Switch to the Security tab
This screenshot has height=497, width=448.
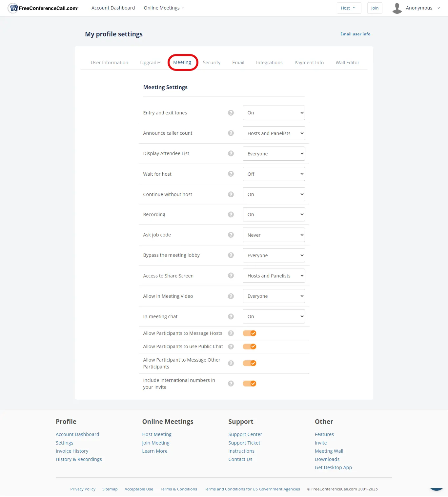pos(212,63)
